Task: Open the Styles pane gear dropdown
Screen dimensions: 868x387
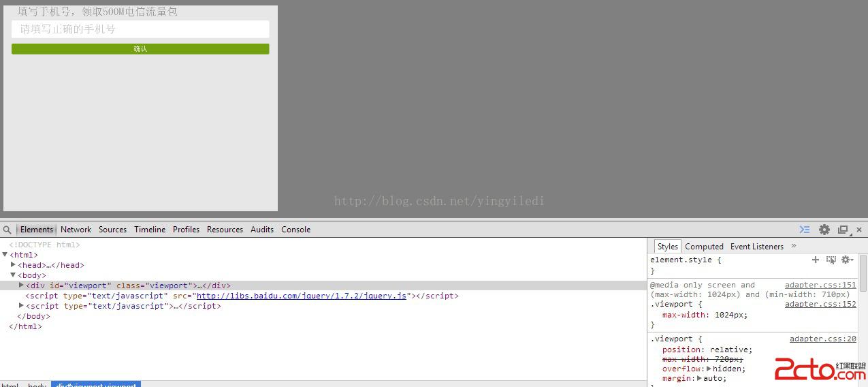Action: coord(847,260)
